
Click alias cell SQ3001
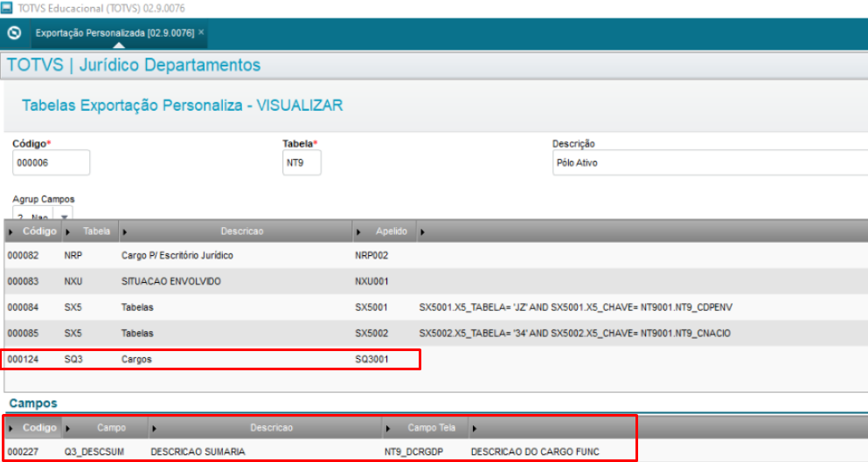click(x=372, y=359)
